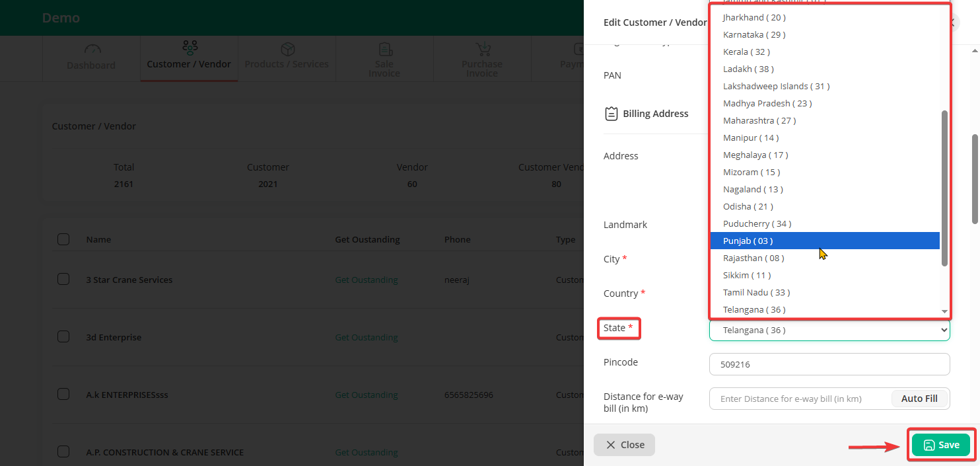Choose Jharkhand ( 20 ) from the state list
This screenshot has width=980, height=466.
tap(825, 17)
